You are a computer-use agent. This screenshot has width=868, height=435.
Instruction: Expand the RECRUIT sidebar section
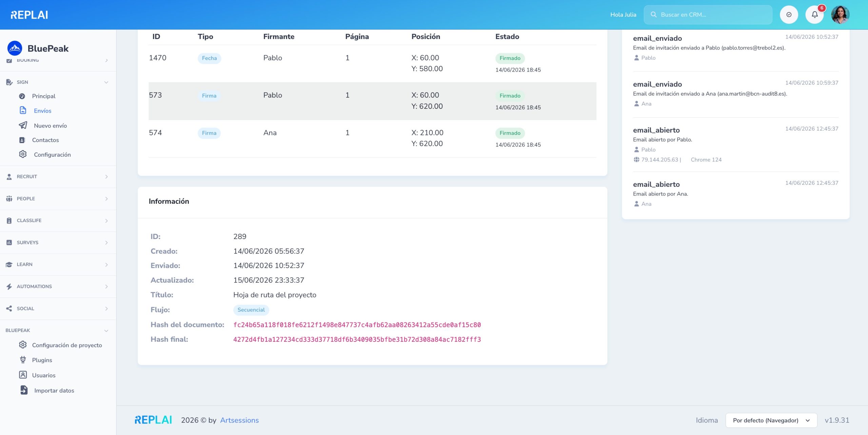(58, 177)
